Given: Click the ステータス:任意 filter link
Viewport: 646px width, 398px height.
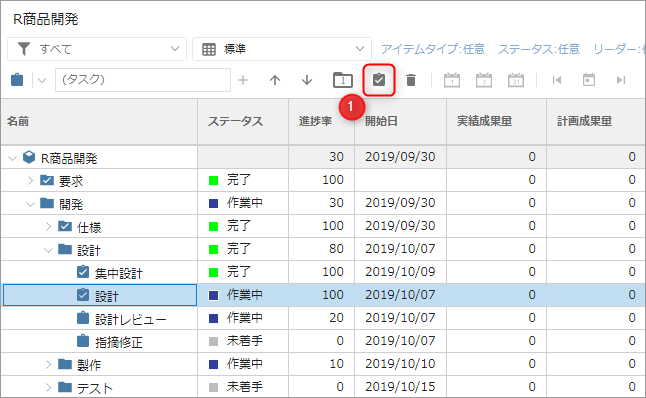Looking at the screenshot, I should 539,49.
